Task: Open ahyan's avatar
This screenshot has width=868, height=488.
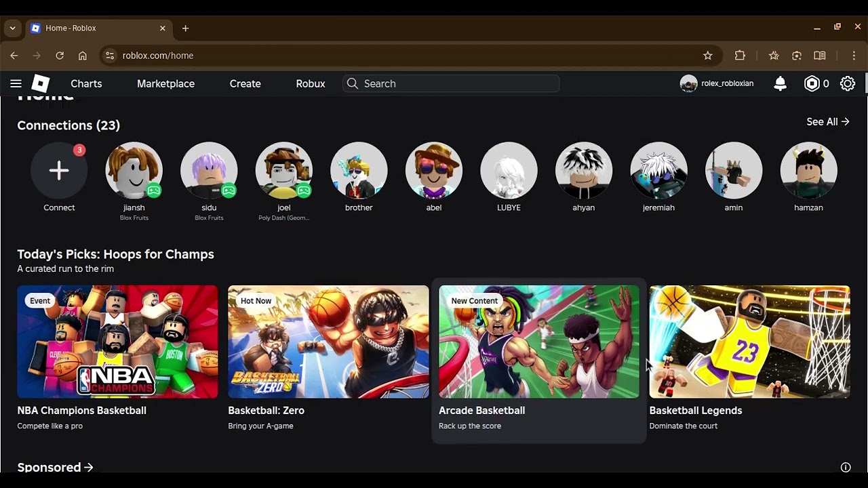Action: click(583, 170)
